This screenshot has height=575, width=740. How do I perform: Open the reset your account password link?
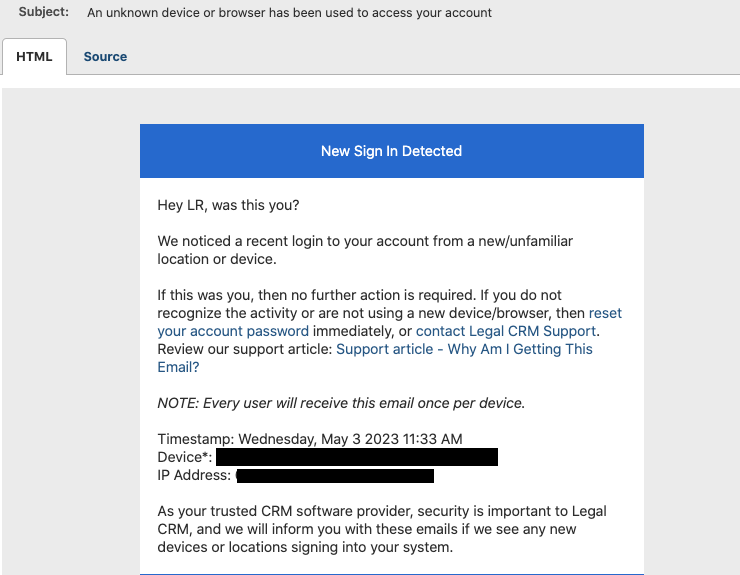[233, 331]
